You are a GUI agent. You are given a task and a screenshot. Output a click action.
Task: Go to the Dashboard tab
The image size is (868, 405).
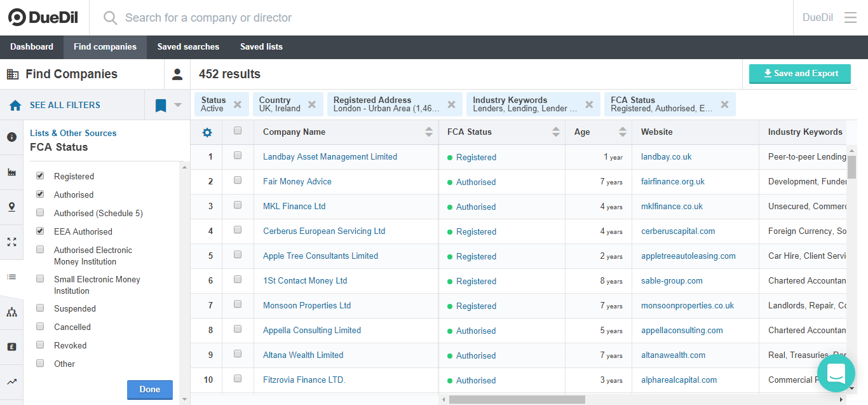(x=32, y=47)
